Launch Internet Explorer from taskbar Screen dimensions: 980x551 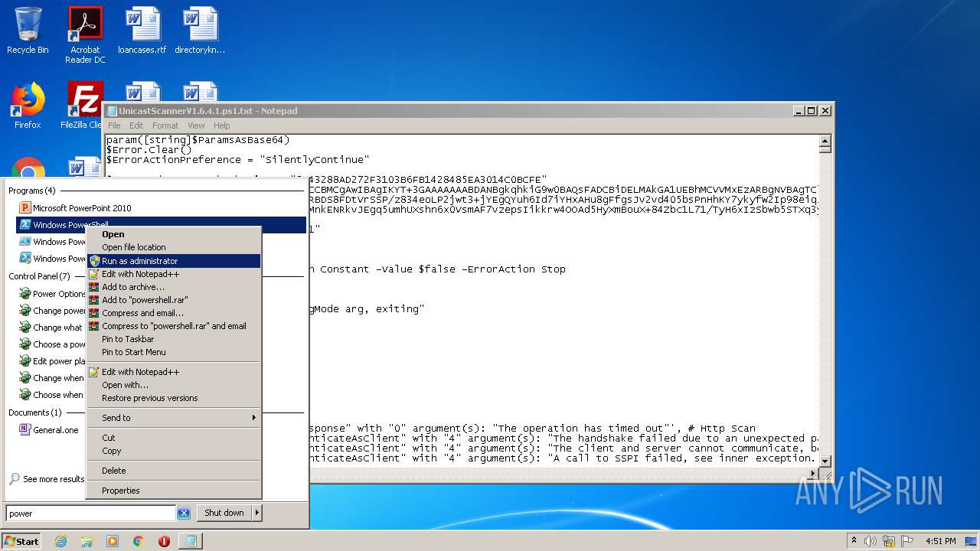[60, 541]
